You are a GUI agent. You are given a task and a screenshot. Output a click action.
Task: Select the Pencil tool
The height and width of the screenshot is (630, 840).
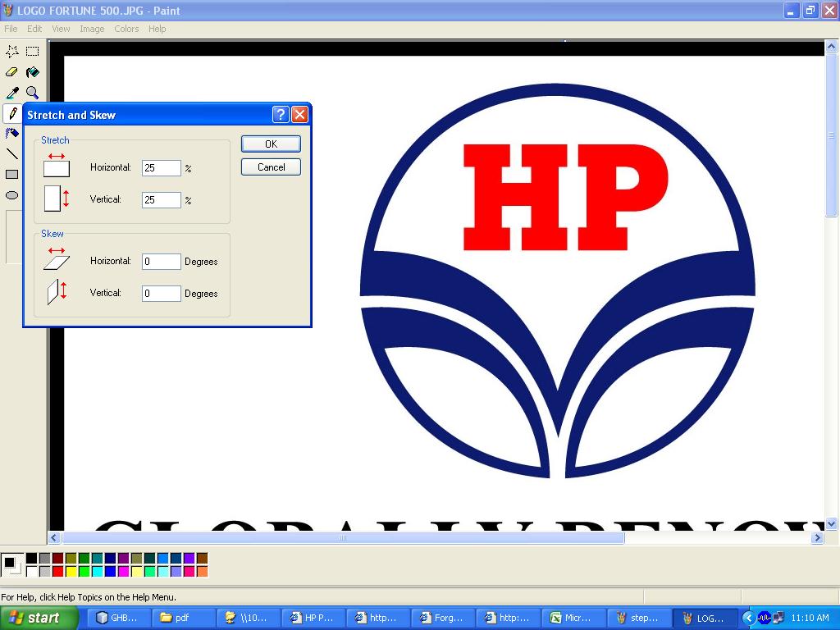tap(11, 113)
